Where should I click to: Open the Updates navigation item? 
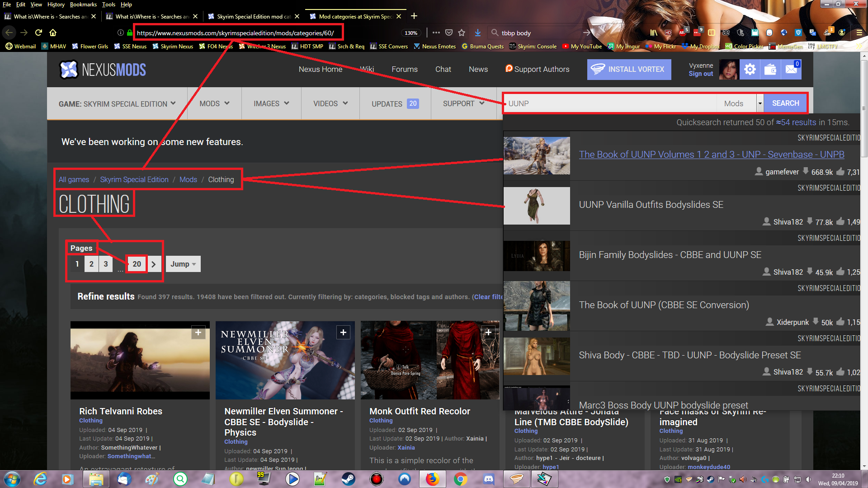tap(395, 104)
